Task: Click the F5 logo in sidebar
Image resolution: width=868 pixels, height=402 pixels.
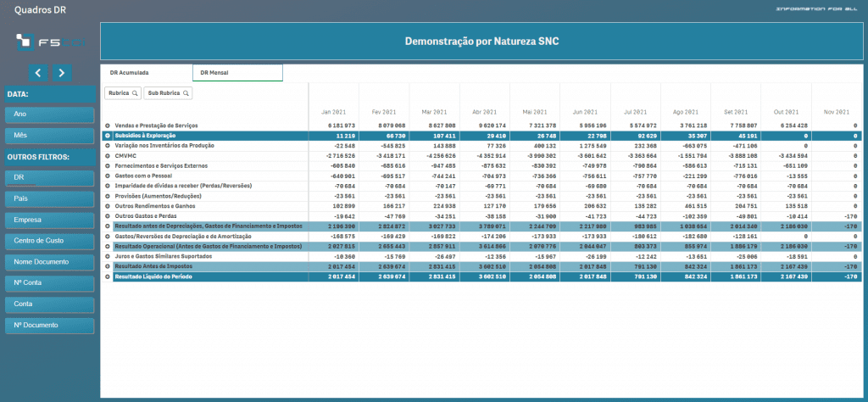Action: point(50,42)
